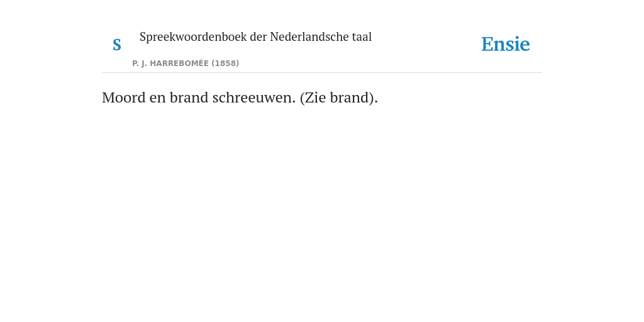Image resolution: width=644 pixels, height=322 pixels.
Task: Open the Spreekwoordenboek der Nederlandsche taal title
Action: (x=255, y=37)
